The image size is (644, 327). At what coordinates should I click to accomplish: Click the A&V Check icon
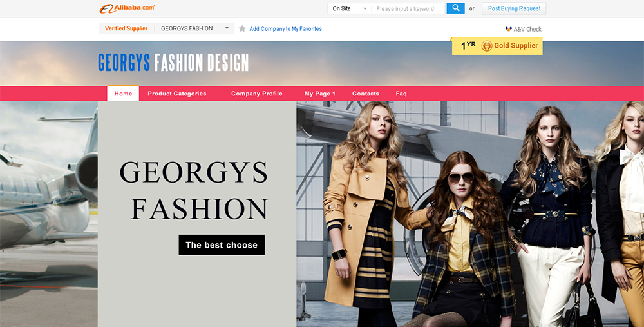coord(509,29)
